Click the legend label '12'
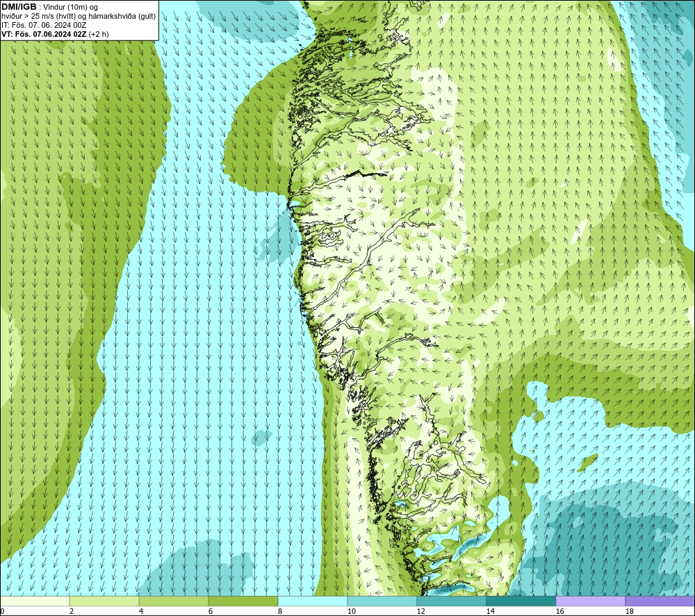 click(421, 611)
